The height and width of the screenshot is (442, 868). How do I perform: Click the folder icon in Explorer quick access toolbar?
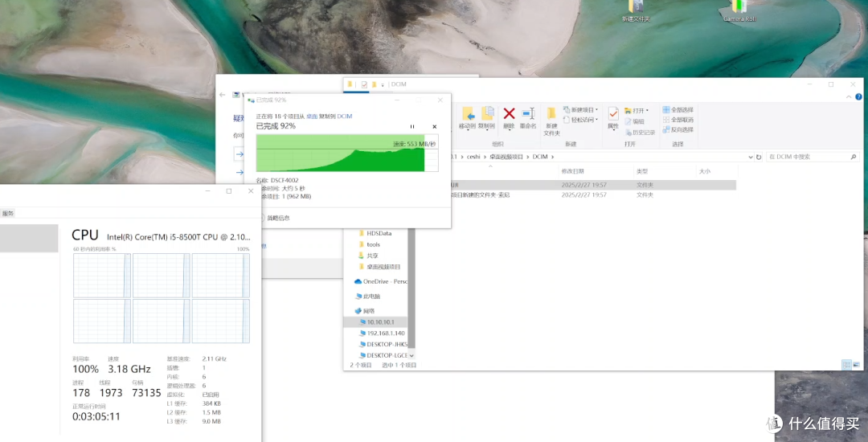pos(375,84)
